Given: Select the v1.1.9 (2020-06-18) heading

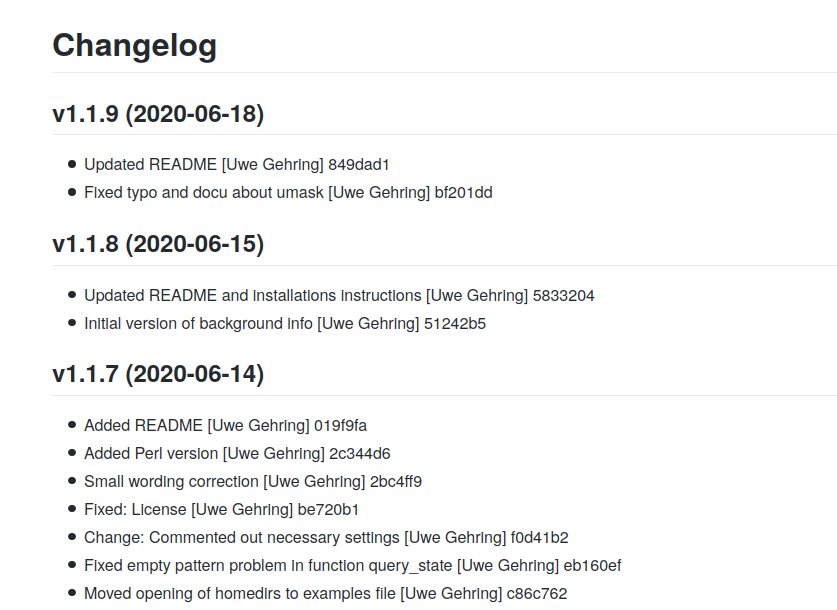Looking at the screenshot, I should (x=158, y=114).
